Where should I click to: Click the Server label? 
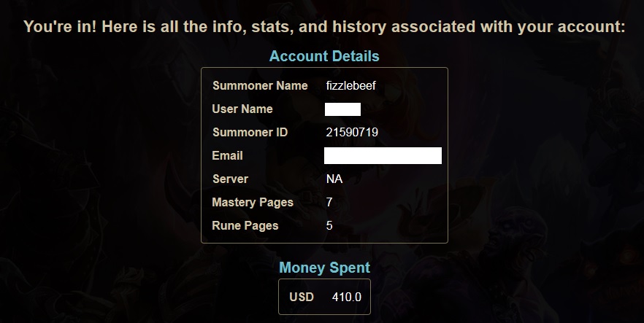[x=230, y=179]
